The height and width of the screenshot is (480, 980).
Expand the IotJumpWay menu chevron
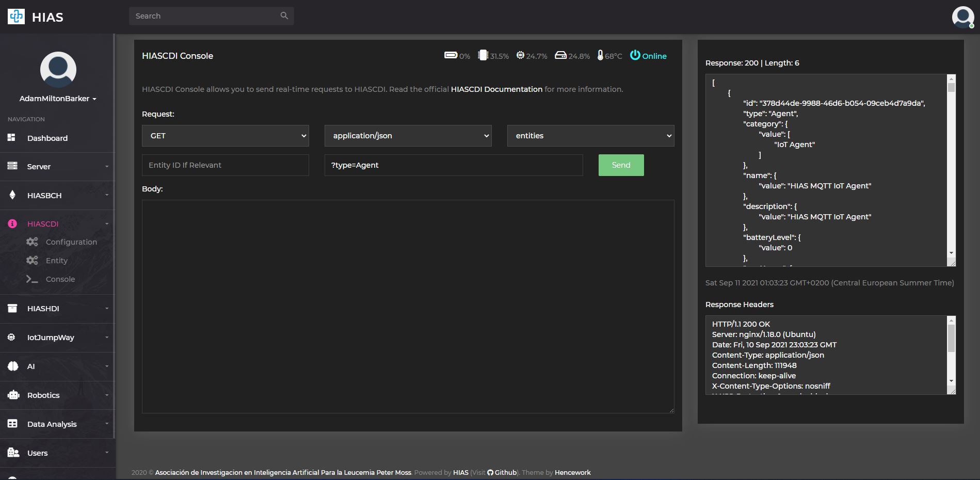click(107, 337)
